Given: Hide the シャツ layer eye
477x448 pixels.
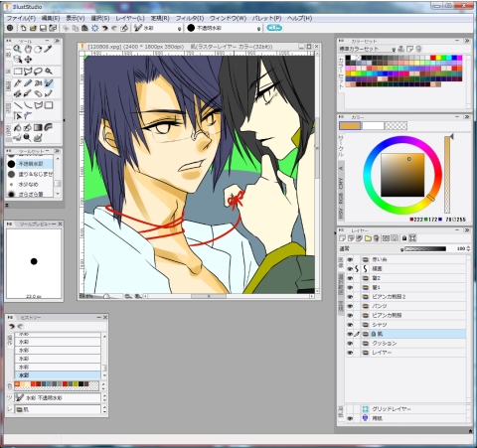Looking at the screenshot, I should coord(350,325).
